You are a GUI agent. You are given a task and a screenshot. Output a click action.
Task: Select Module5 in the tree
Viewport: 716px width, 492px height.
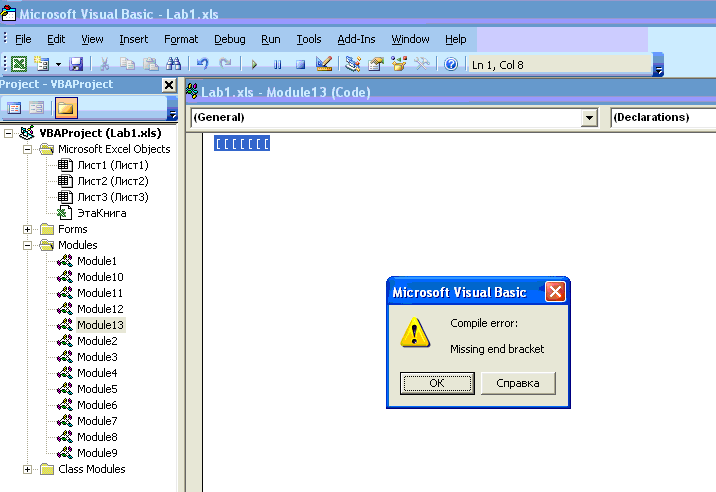(97, 389)
